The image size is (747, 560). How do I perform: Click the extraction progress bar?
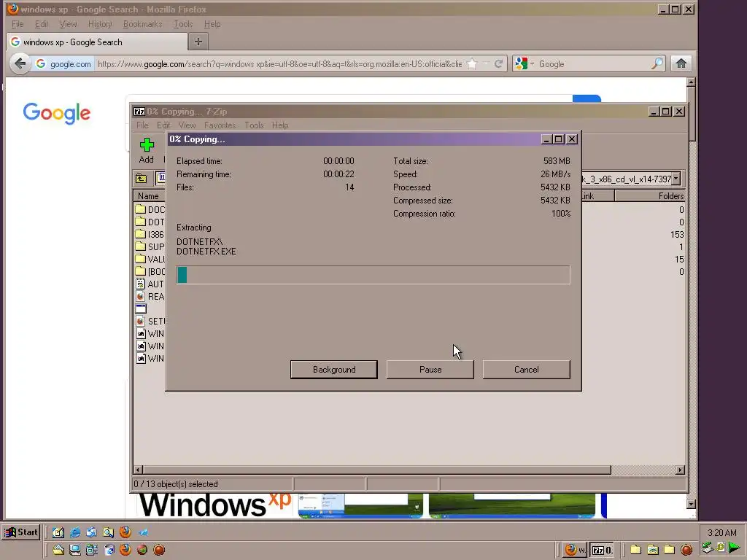(373, 275)
